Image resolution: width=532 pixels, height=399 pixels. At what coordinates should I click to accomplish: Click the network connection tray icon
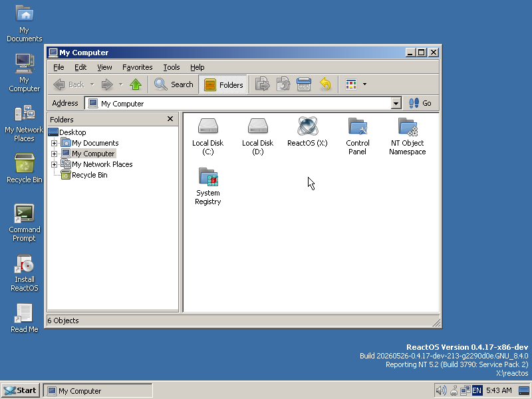[x=465, y=391]
